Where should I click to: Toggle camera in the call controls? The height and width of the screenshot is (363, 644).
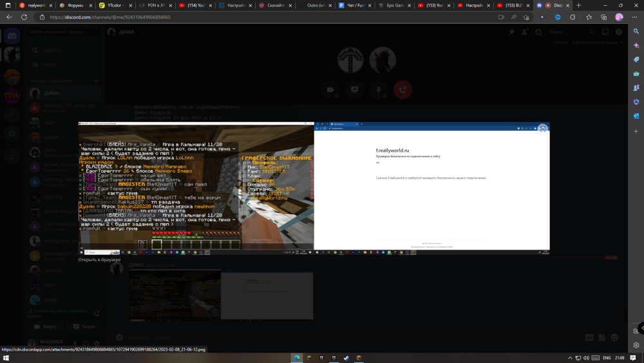tap(330, 90)
